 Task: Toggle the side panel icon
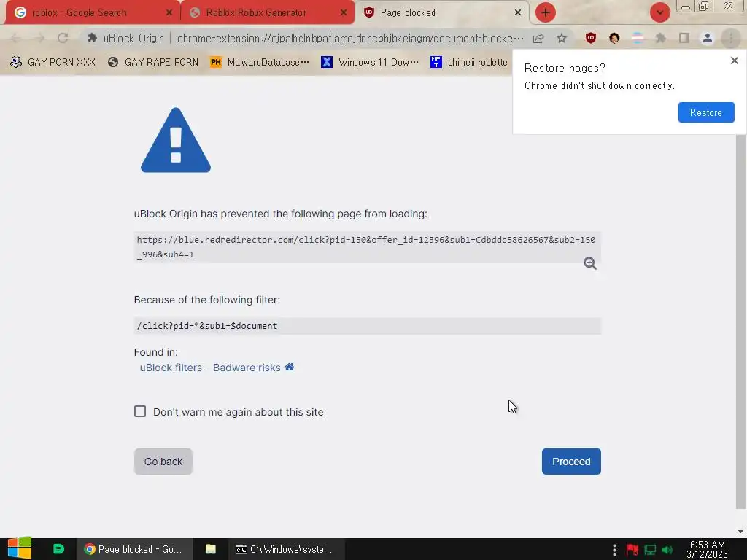tap(684, 38)
